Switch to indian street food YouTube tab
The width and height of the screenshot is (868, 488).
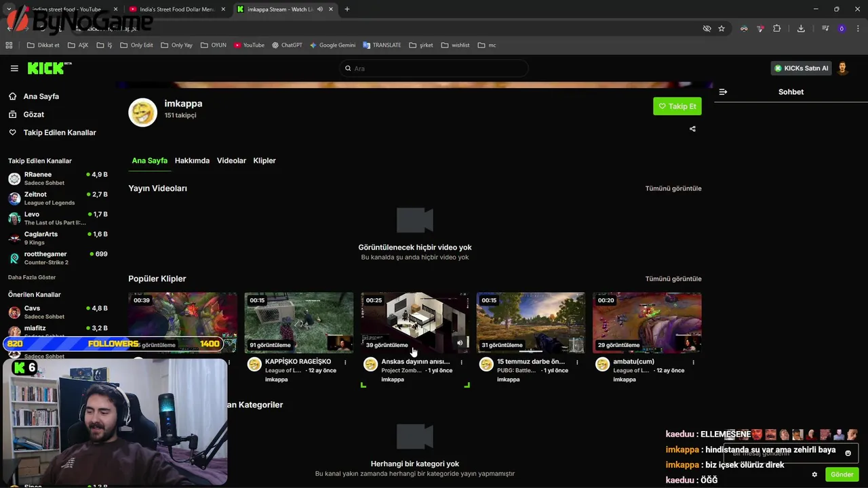(66, 9)
